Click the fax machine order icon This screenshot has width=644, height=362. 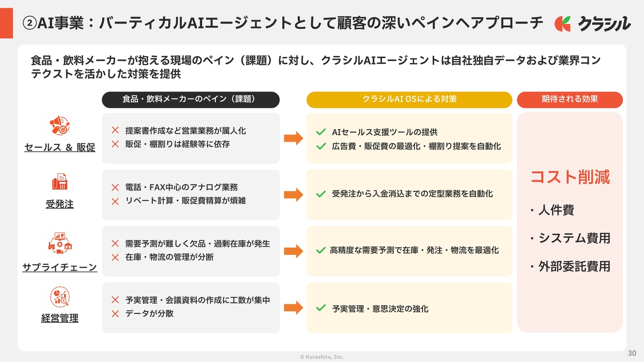pos(59,182)
